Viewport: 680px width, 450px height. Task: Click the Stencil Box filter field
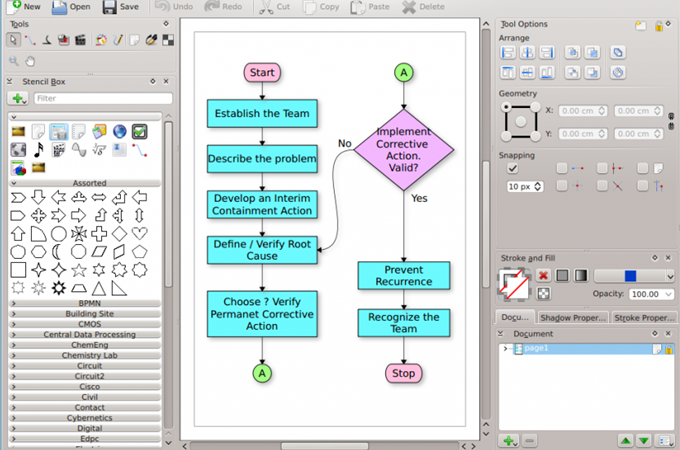point(100,99)
